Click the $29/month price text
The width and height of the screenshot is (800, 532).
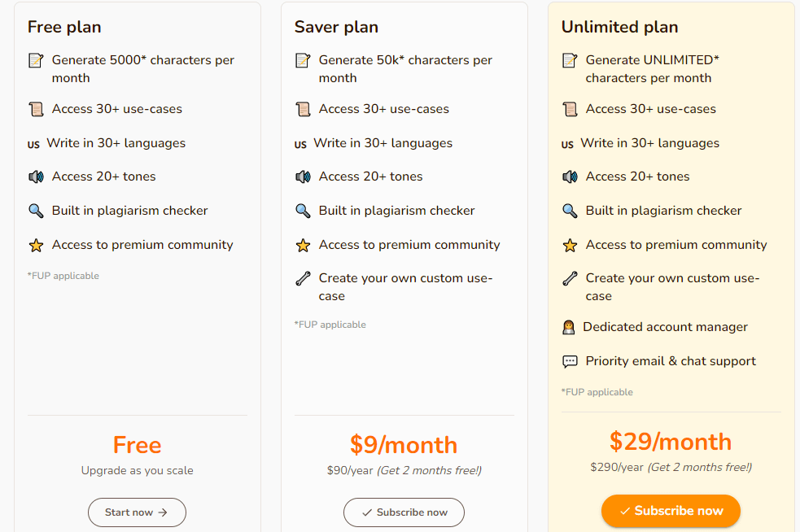(671, 441)
